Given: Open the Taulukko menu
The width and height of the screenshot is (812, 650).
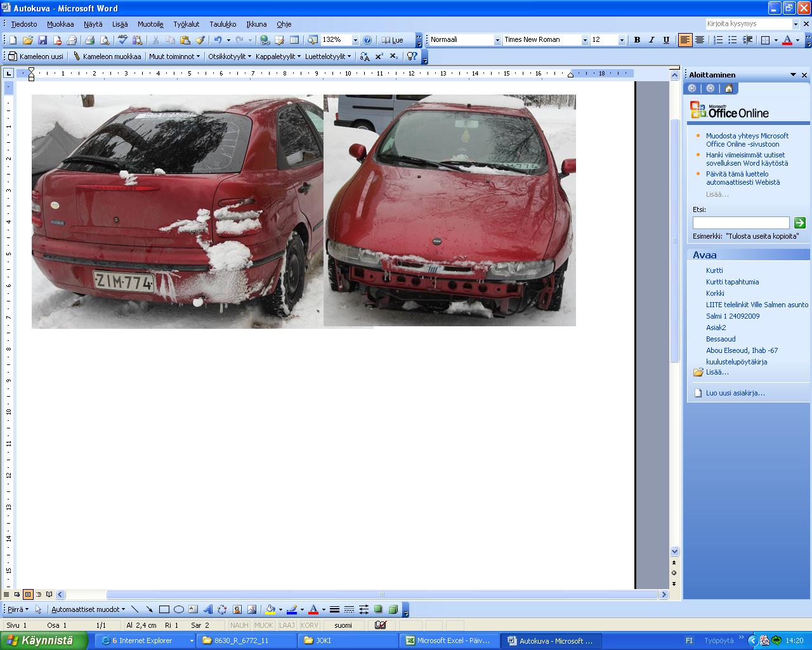Looking at the screenshot, I should click(223, 24).
